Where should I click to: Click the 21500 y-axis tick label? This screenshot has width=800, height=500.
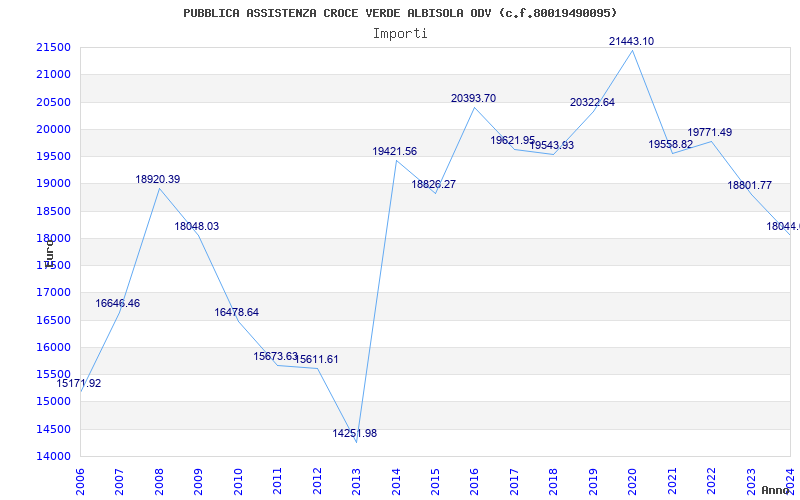tap(52, 47)
